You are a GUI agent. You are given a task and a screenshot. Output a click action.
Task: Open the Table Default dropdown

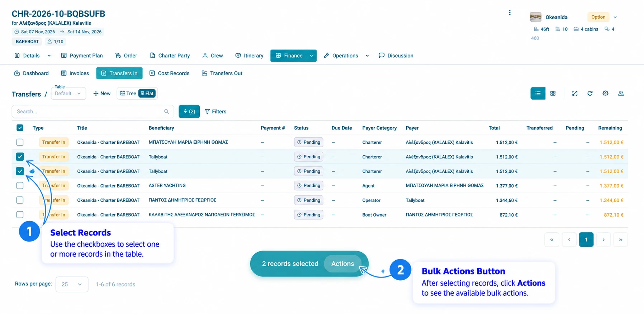point(68,94)
